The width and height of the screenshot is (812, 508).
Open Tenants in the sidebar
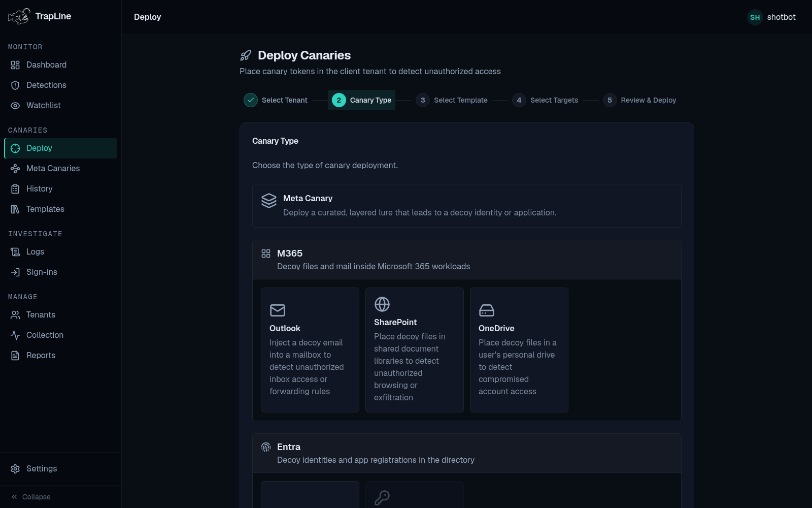(x=61, y=315)
